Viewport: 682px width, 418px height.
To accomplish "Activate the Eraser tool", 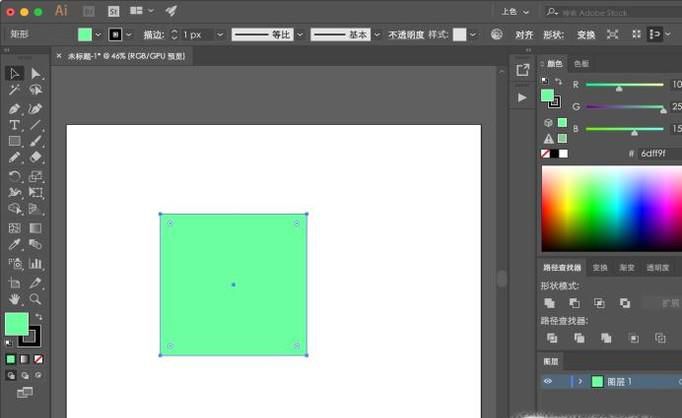I will (x=36, y=158).
